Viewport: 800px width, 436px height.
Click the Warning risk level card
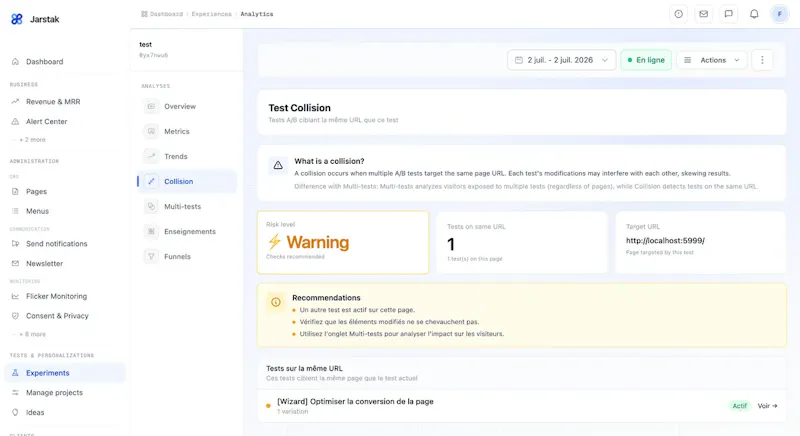343,242
